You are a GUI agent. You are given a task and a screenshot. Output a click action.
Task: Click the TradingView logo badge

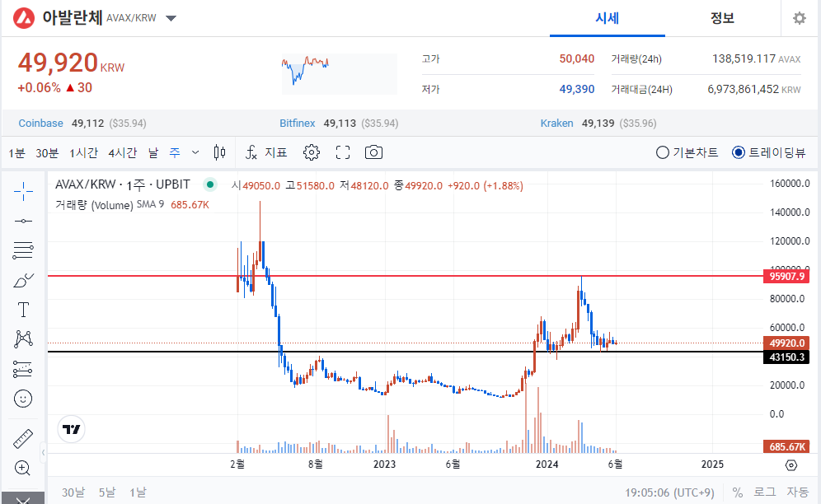coord(71,429)
